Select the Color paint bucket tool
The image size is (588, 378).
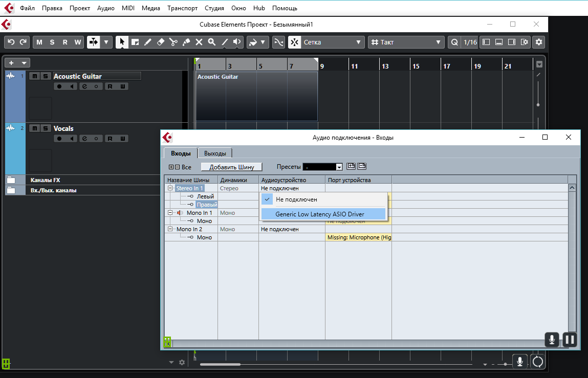point(253,42)
